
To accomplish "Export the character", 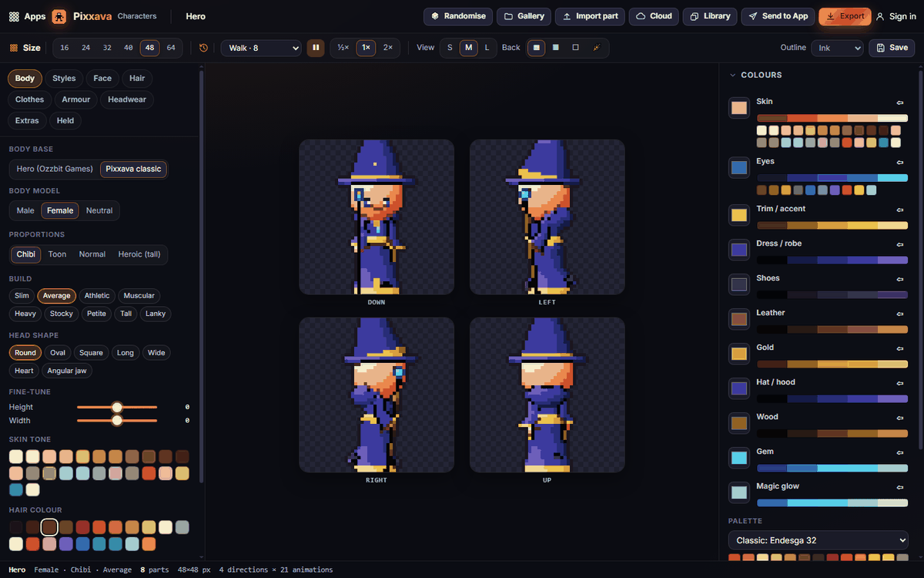I will click(845, 16).
